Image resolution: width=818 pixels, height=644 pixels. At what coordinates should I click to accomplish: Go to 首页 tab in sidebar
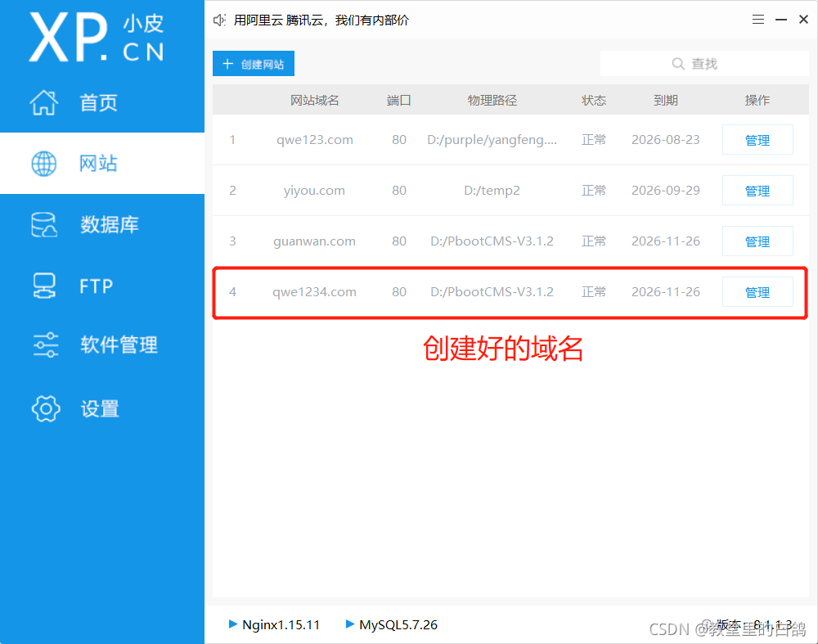pyautogui.click(x=102, y=102)
